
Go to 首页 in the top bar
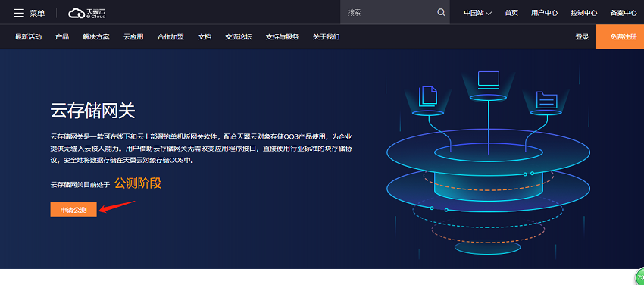[511, 13]
